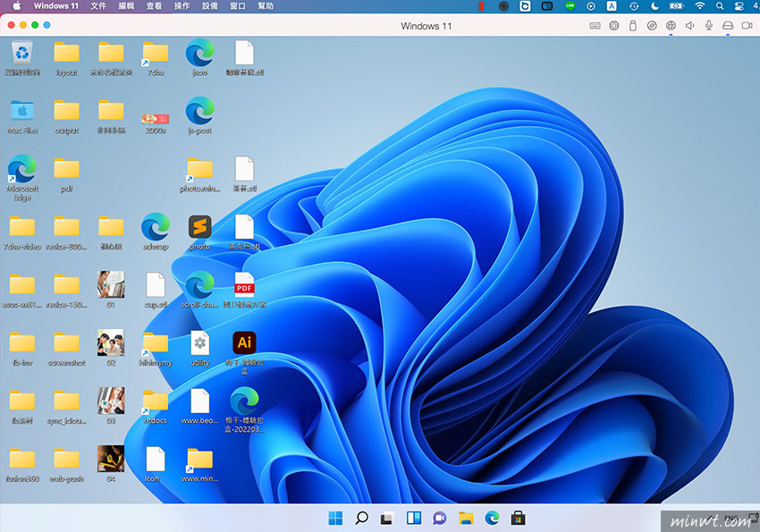The width and height of the screenshot is (760, 532).
Task: Select the Microsoft Edge desktop shortcut
Action: tap(22, 169)
